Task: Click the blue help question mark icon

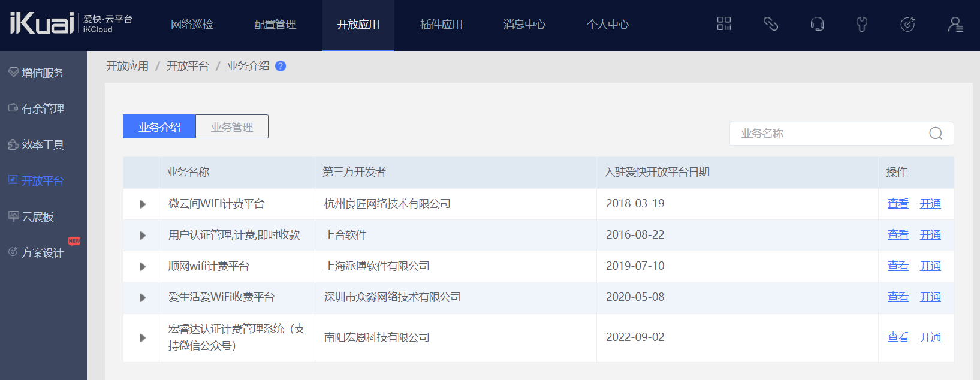Action: (x=280, y=66)
